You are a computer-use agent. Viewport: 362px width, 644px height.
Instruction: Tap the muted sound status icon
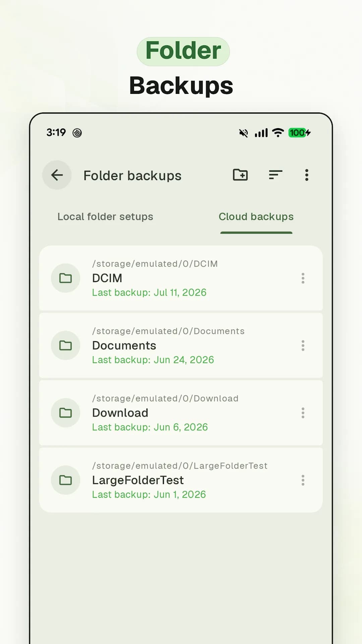(244, 133)
